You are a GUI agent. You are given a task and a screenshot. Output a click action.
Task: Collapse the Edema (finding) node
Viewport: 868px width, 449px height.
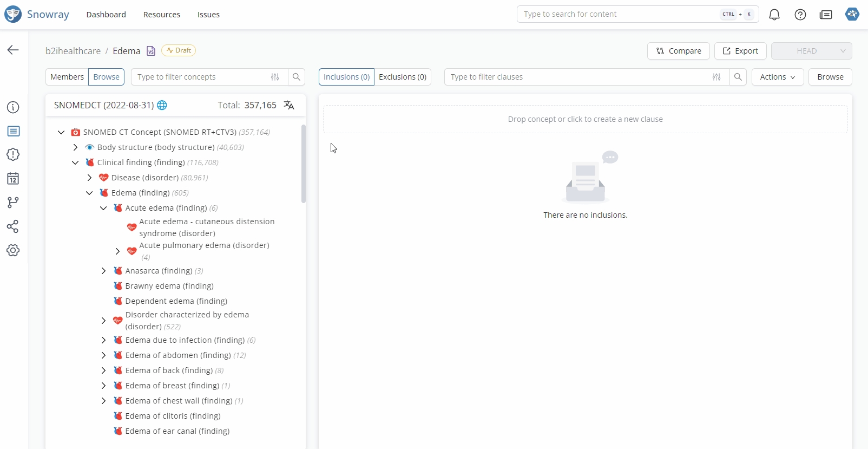click(x=89, y=193)
